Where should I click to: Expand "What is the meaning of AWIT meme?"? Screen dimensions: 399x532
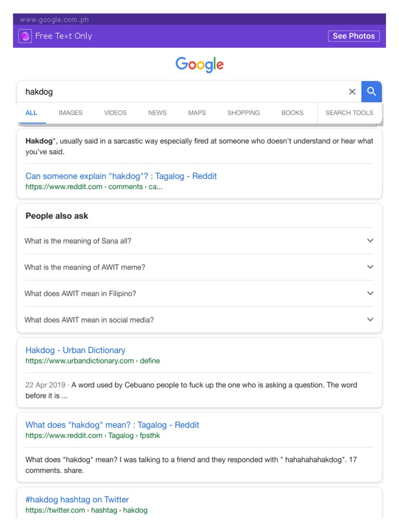[x=370, y=267]
